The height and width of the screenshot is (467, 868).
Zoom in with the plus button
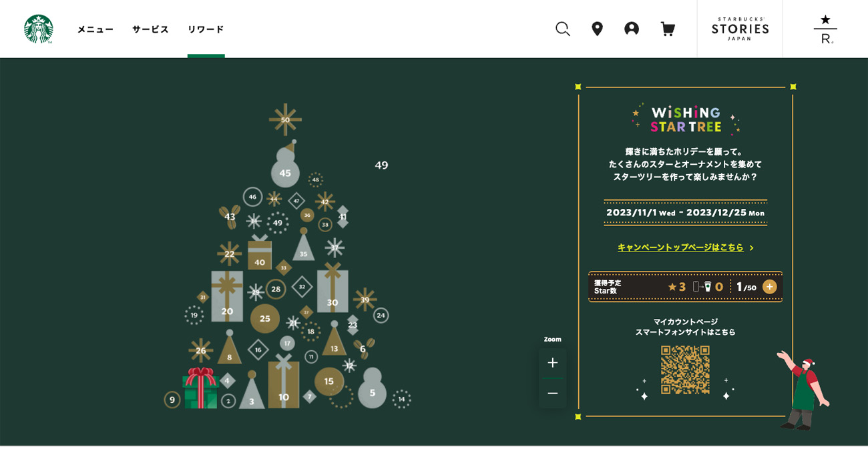(x=552, y=362)
